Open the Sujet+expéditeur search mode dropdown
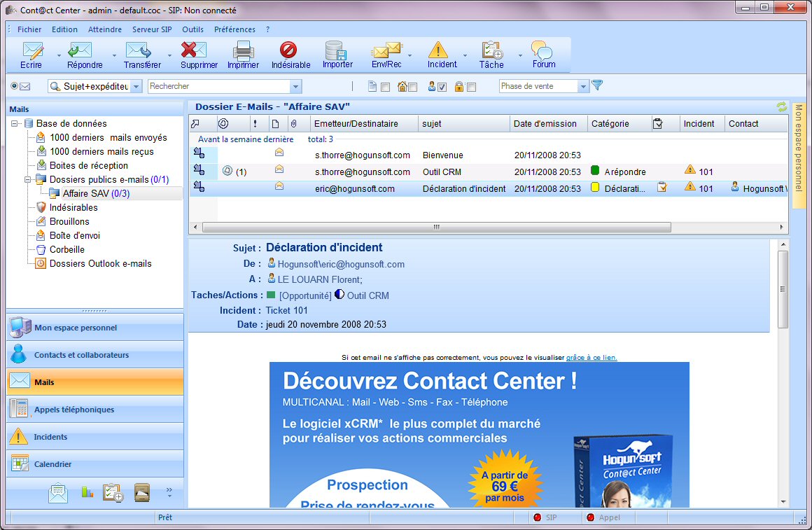The image size is (812, 530). [x=136, y=87]
